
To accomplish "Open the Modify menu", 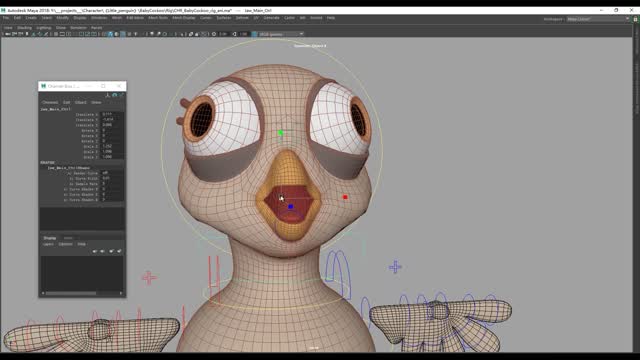I will coord(62,18).
